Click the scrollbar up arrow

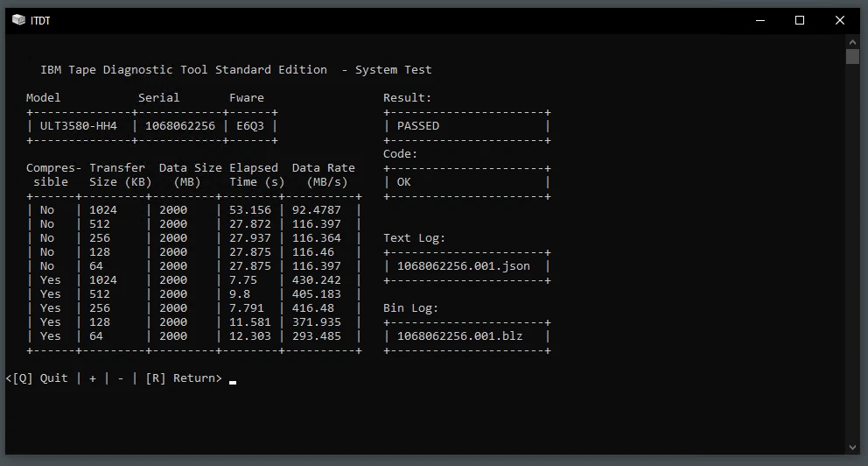(852, 42)
